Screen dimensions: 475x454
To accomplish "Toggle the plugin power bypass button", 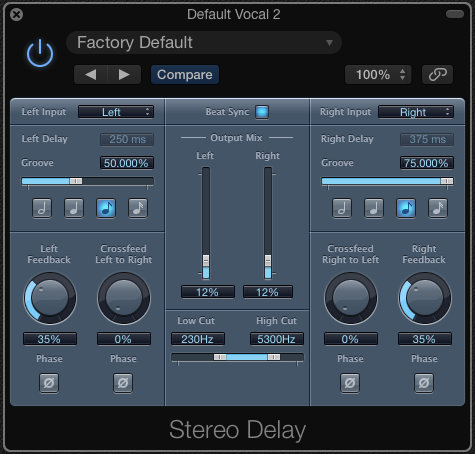I will 40,53.
